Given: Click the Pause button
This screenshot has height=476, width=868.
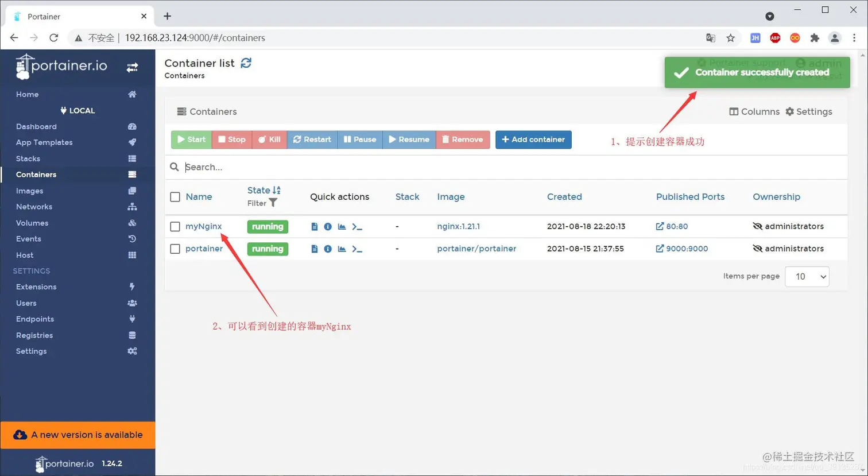Looking at the screenshot, I should click(360, 140).
